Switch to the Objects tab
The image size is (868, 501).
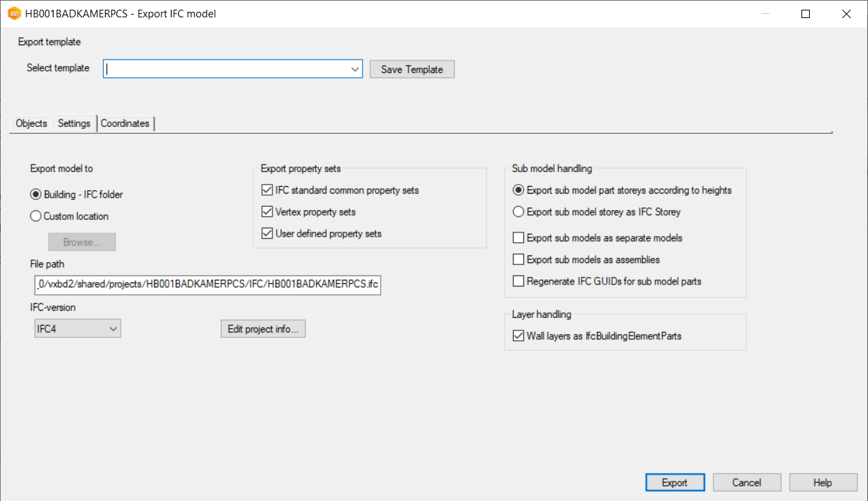(x=31, y=124)
